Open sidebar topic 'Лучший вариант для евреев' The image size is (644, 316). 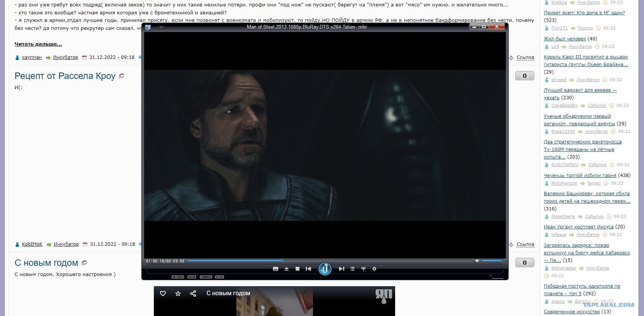coord(580,94)
